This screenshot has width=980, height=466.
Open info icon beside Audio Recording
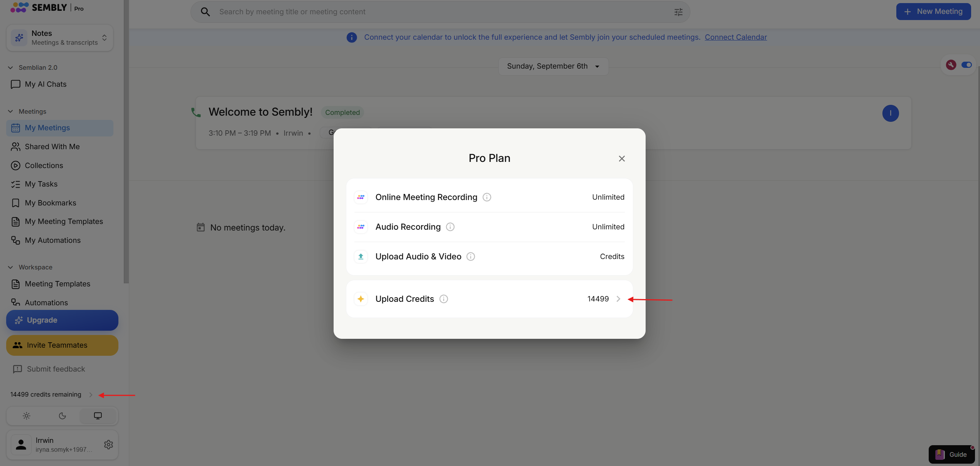(x=450, y=227)
